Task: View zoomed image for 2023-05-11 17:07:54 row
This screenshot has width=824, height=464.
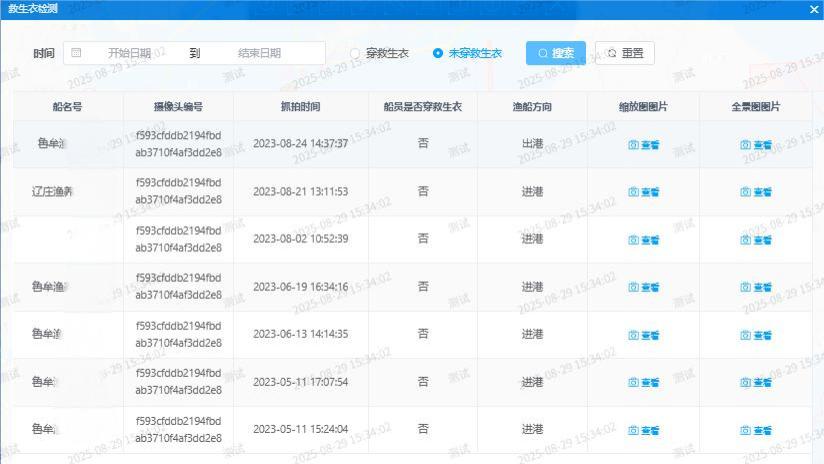Action: [643, 383]
